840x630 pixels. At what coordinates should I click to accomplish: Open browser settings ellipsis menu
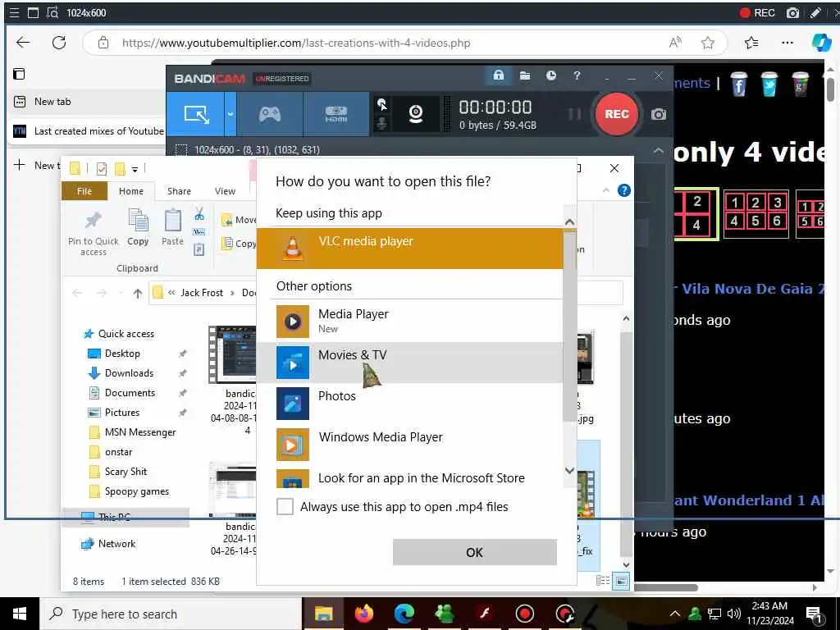coord(787,43)
